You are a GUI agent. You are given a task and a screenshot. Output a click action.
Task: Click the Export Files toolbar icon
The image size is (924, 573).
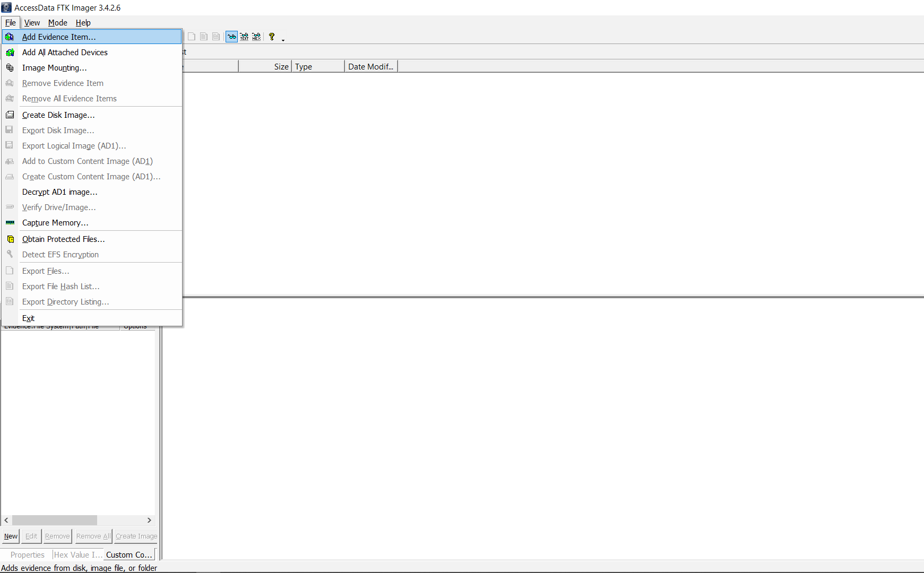pyautogui.click(x=192, y=37)
